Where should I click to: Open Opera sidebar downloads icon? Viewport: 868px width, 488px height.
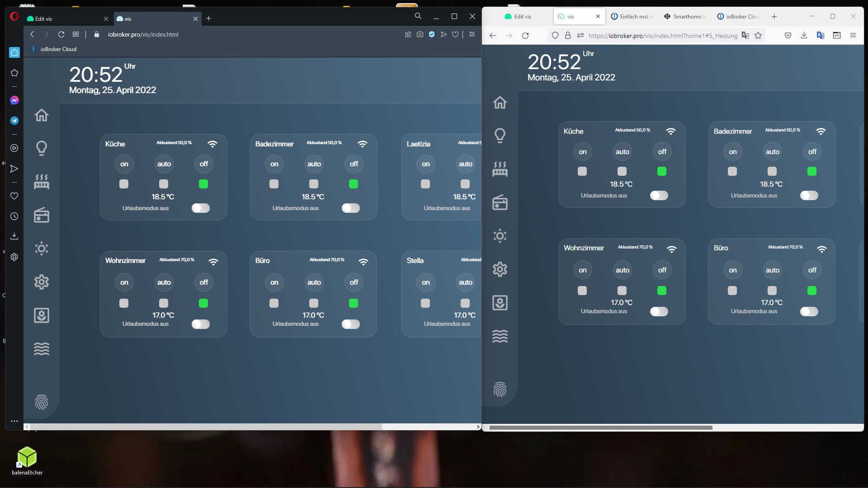14,236
